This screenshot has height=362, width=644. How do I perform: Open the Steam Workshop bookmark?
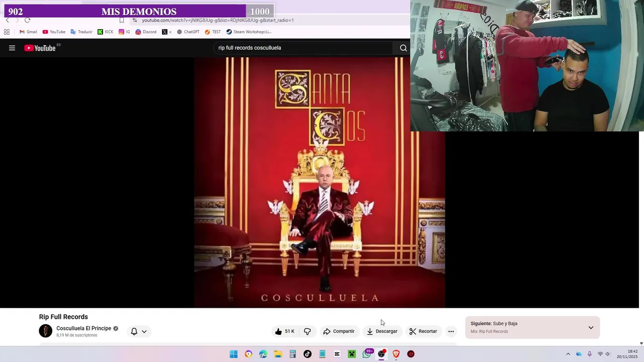(249, 32)
